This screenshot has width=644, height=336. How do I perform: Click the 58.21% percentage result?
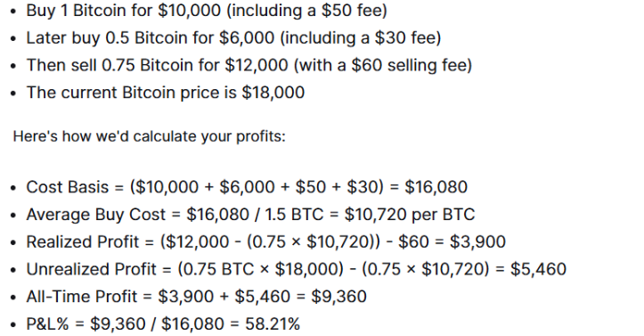tap(273, 324)
